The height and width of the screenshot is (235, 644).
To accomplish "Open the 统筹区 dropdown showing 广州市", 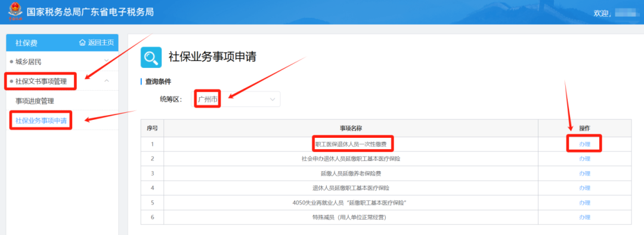I will tap(236, 99).
